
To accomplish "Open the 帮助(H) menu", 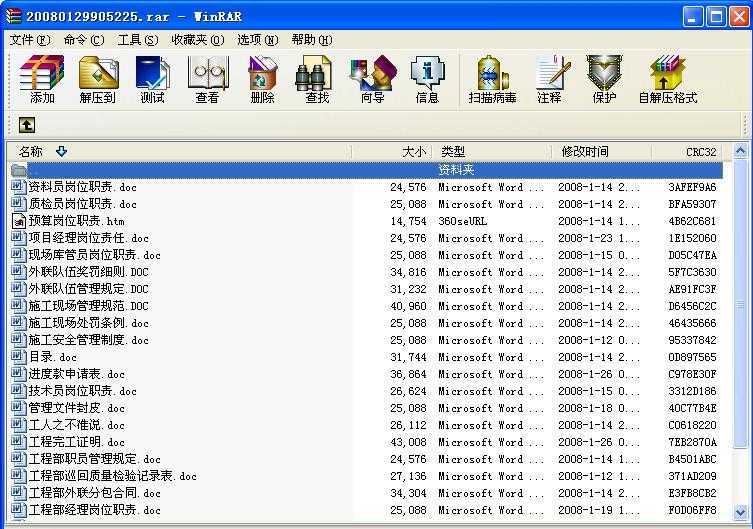I will click(312, 40).
